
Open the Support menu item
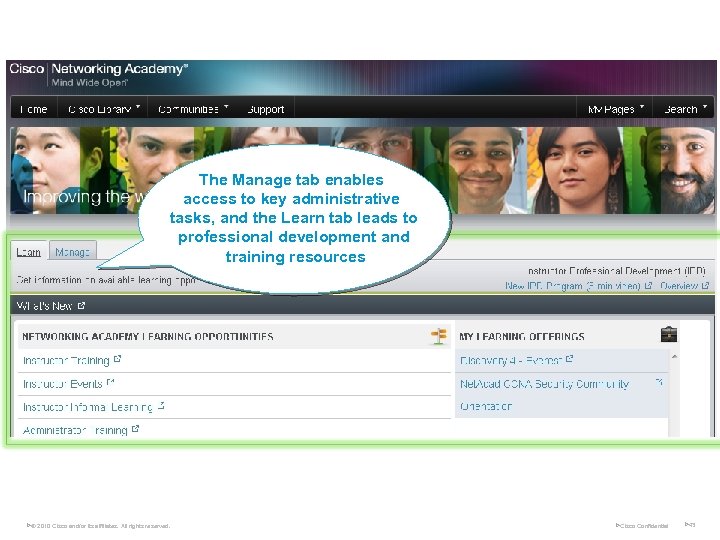[265, 109]
